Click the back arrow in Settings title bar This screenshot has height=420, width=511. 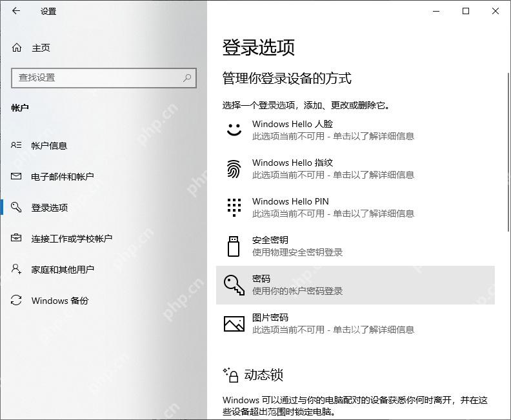point(15,11)
